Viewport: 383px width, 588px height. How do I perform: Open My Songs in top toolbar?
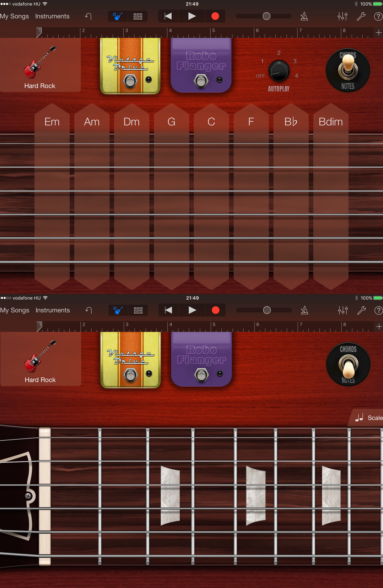[x=14, y=16]
